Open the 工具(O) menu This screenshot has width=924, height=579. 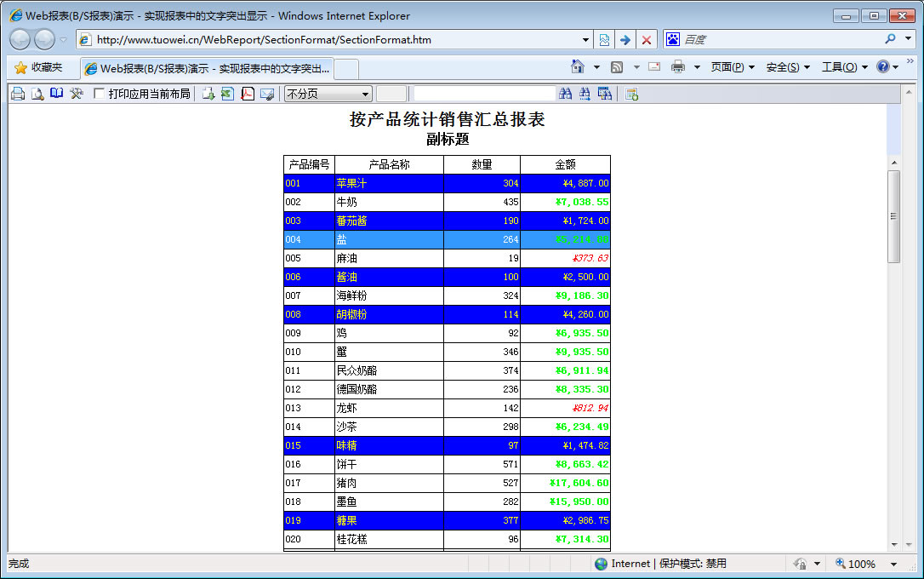(x=844, y=66)
